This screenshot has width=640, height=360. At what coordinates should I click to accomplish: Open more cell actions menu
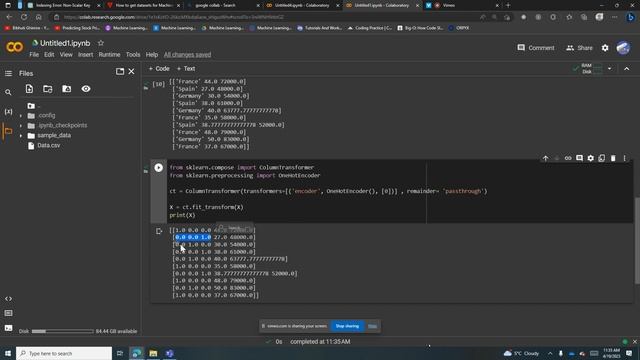point(624,158)
